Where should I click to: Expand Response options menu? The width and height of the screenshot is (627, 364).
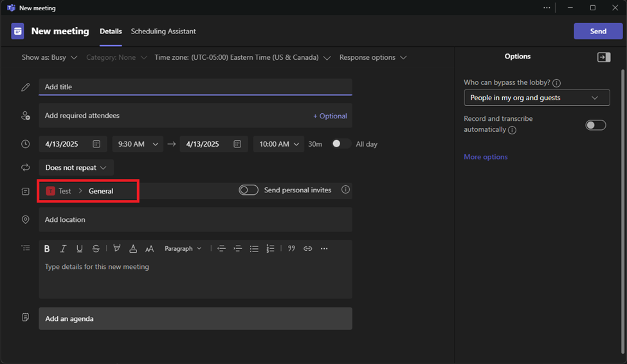click(x=373, y=58)
